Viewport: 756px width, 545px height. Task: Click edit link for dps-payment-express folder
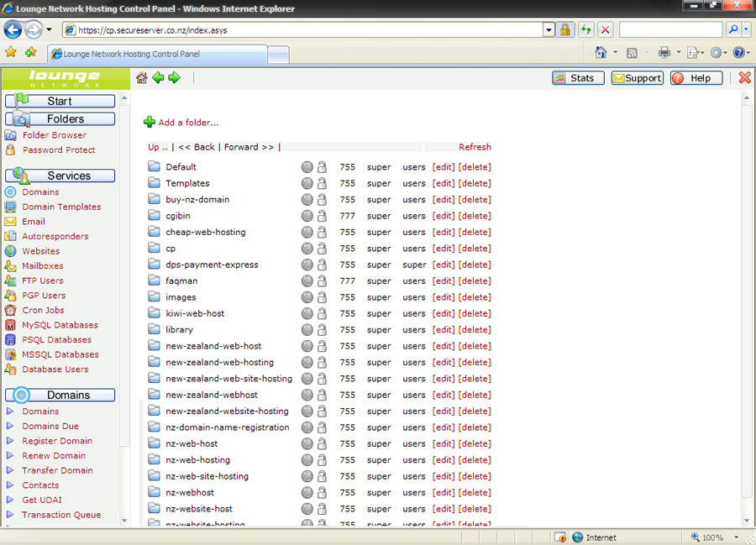(444, 265)
